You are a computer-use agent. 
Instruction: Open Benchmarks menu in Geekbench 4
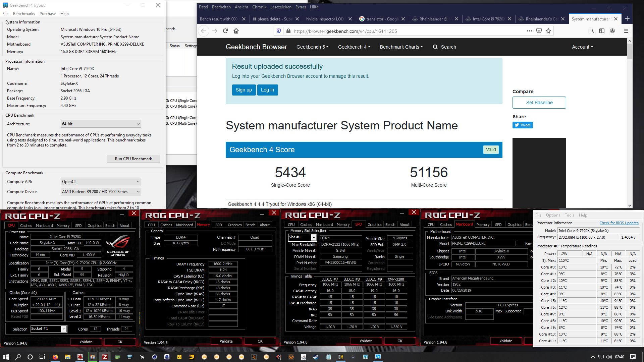[x=24, y=14]
